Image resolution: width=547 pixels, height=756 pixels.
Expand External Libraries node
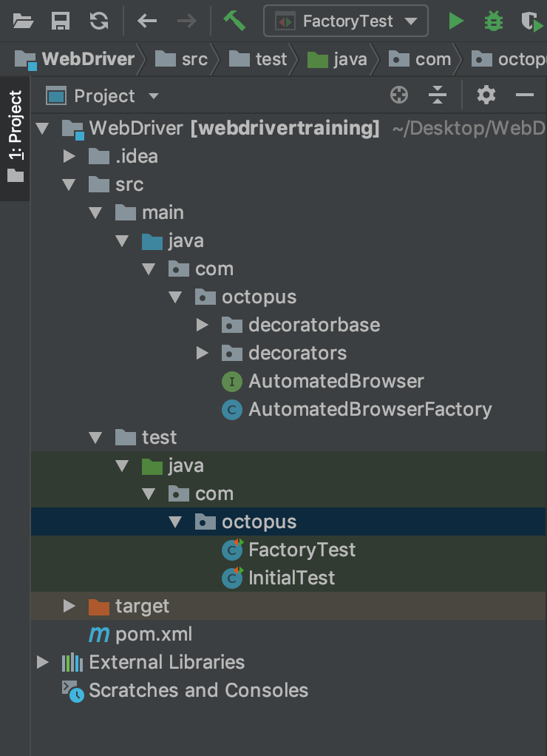tap(43, 662)
